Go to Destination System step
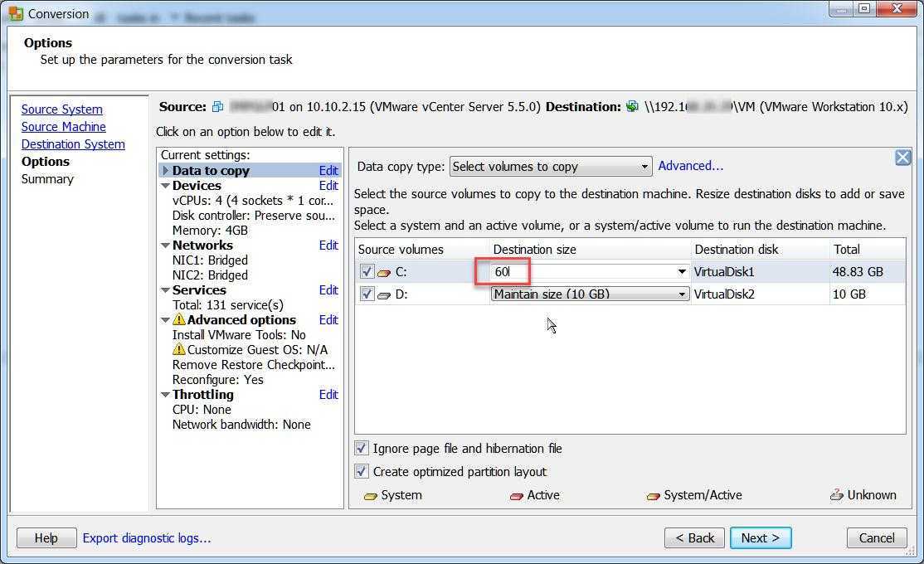924x564 pixels. (x=73, y=143)
